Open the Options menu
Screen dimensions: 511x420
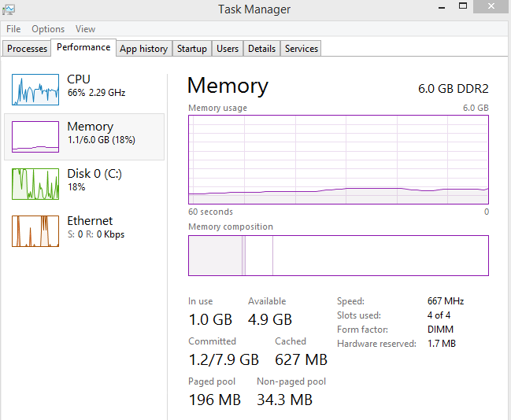click(x=48, y=29)
